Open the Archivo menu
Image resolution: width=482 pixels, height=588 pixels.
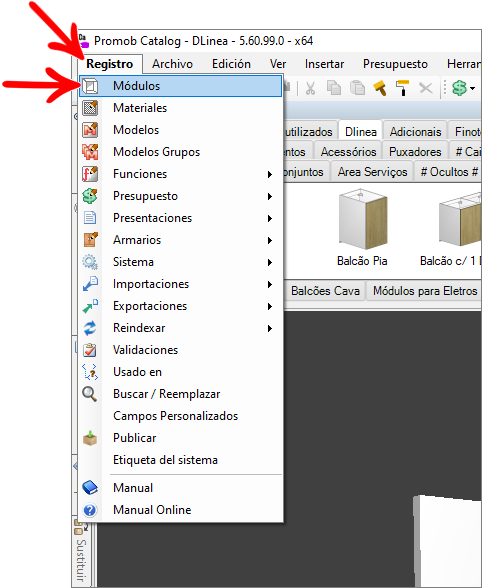pyautogui.click(x=172, y=64)
